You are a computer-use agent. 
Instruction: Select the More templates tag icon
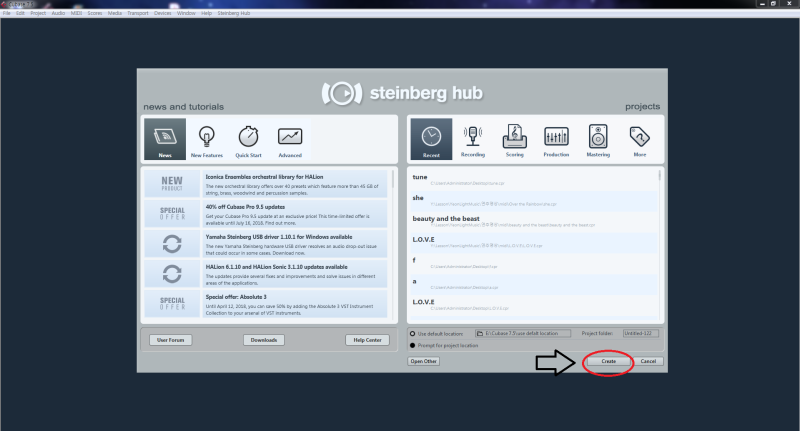click(640, 139)
